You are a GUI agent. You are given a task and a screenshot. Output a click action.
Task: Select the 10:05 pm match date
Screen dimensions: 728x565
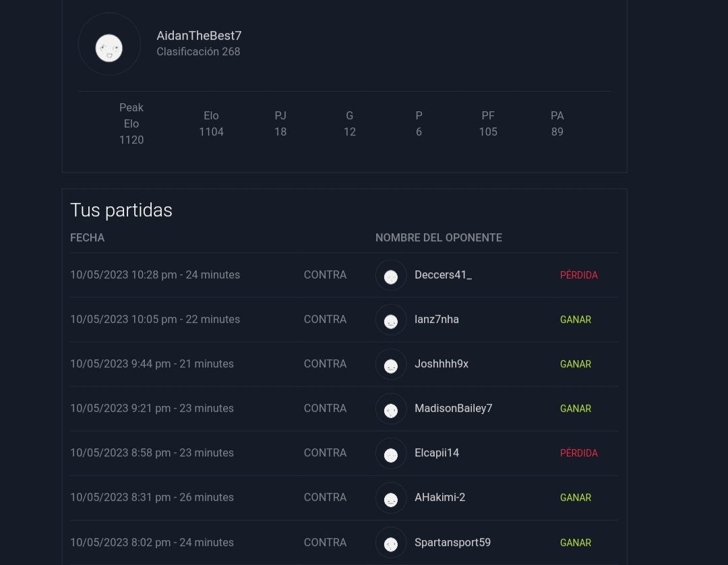tap(155, 320)
